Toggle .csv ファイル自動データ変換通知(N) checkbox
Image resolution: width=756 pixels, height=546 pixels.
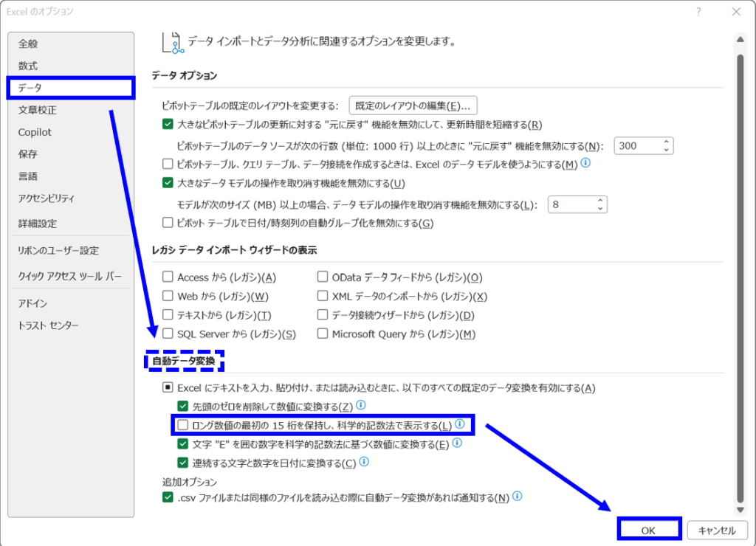click(168, 497)
